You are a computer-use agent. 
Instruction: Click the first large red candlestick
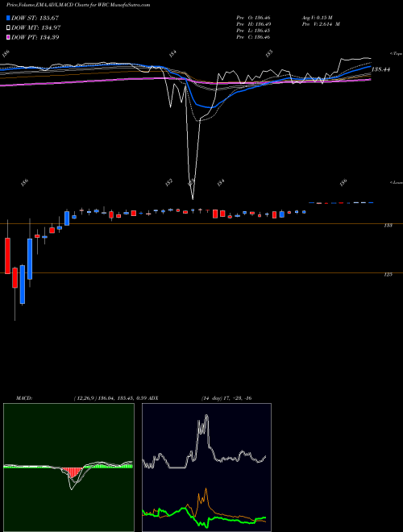point(7,256)
